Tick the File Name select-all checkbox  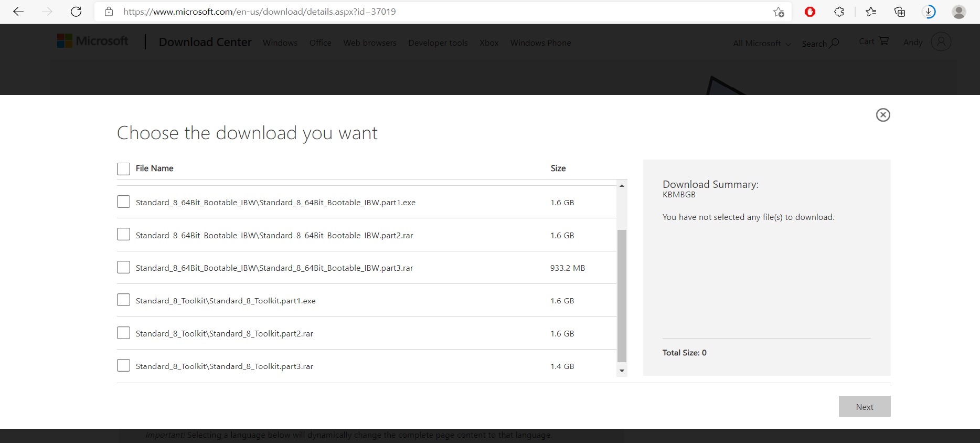(123, 168)
